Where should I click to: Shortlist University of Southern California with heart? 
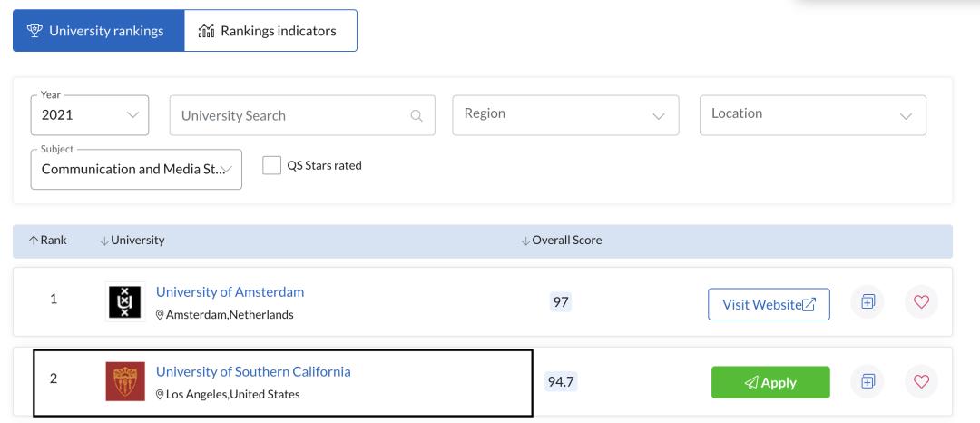(x=921, y=381)
